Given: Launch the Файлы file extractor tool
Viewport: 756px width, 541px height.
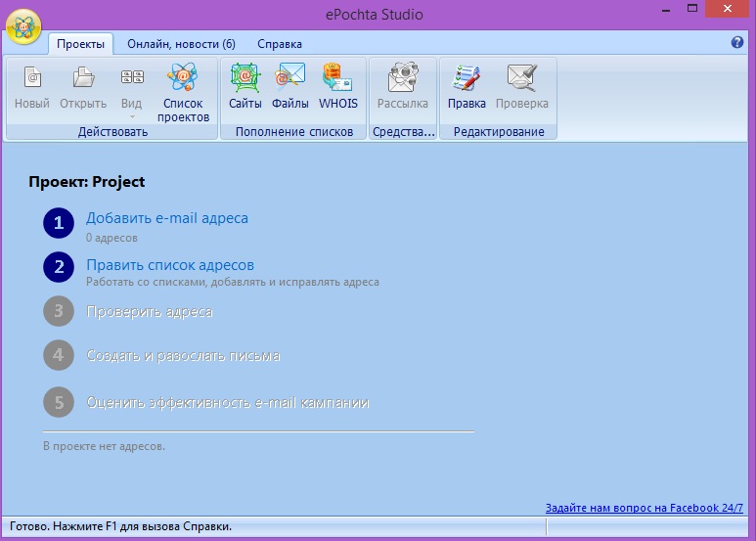Looking at the screenshot, I should [289, 87].
